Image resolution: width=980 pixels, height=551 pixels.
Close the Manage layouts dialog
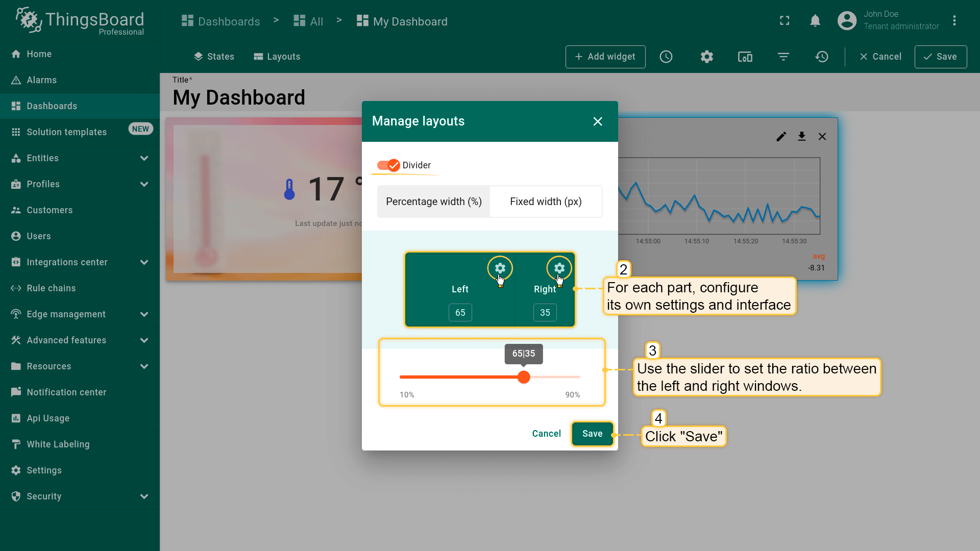click(x=598, y=121)
